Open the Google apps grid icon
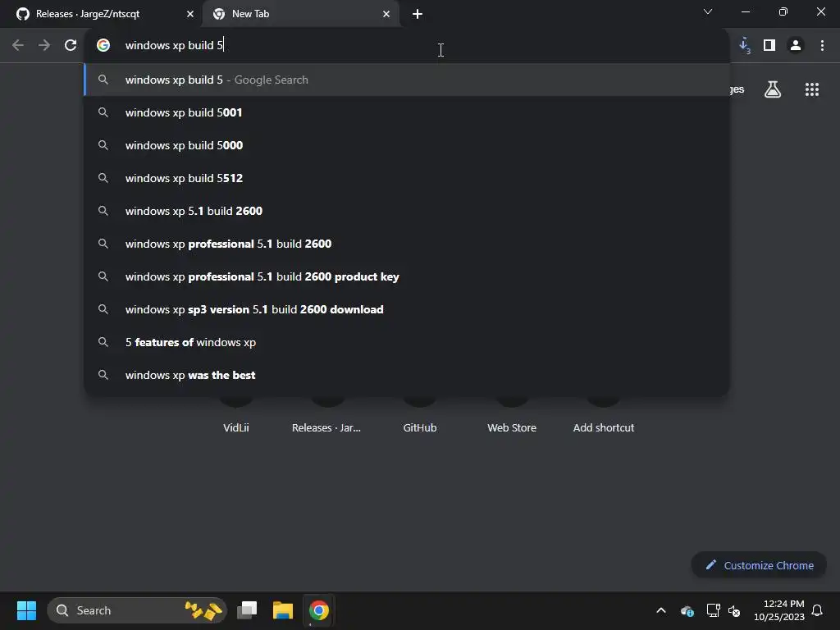The width and height of the screenshot is (840, 630). 812,89
